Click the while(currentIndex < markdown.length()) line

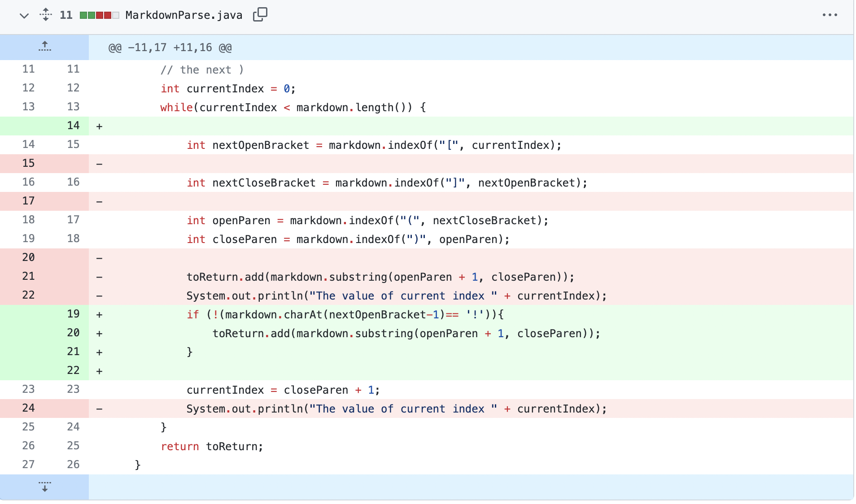[293, 108]
